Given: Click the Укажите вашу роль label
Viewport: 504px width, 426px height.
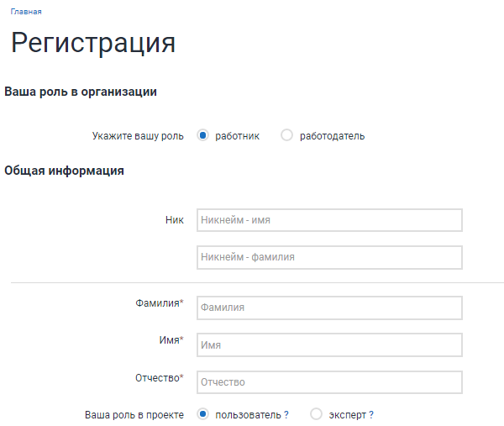Looking at the screenshot, I should (x=137, y=136).
